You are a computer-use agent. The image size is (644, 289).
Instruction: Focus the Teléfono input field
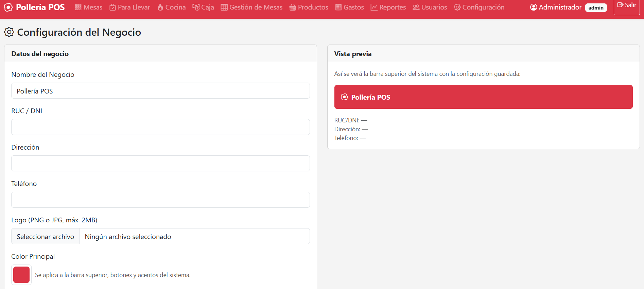(160, 200)
